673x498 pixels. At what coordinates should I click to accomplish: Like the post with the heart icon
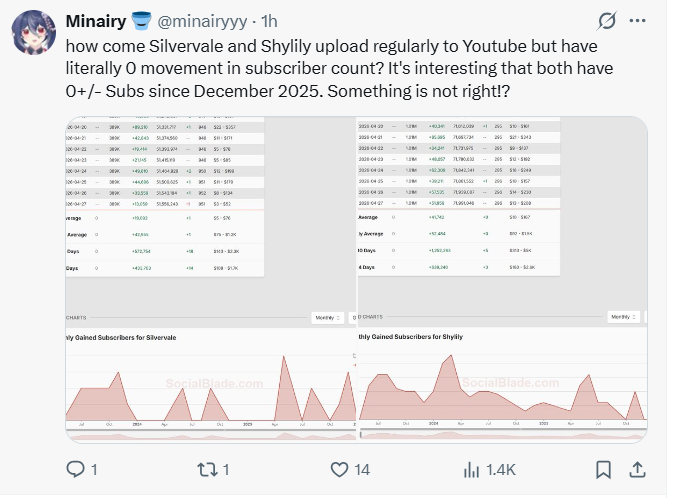pyautogui.click(x=339, y=469)
